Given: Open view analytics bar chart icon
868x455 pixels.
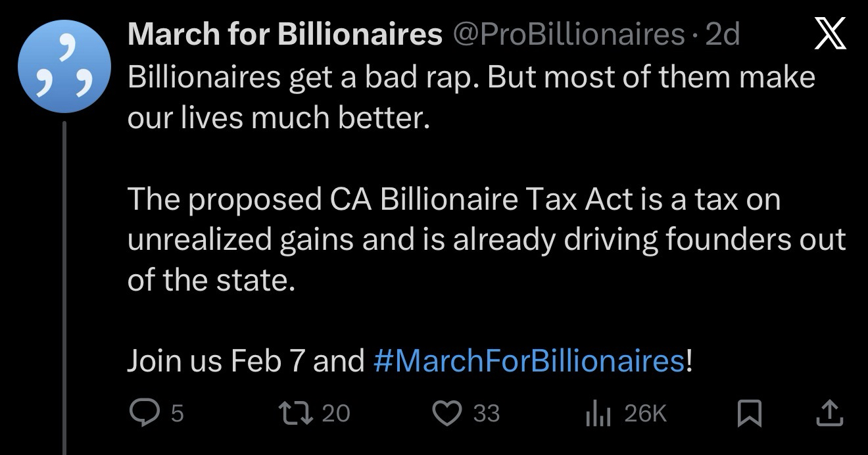Looking at the screenshot, I should [x=599, y=413].
